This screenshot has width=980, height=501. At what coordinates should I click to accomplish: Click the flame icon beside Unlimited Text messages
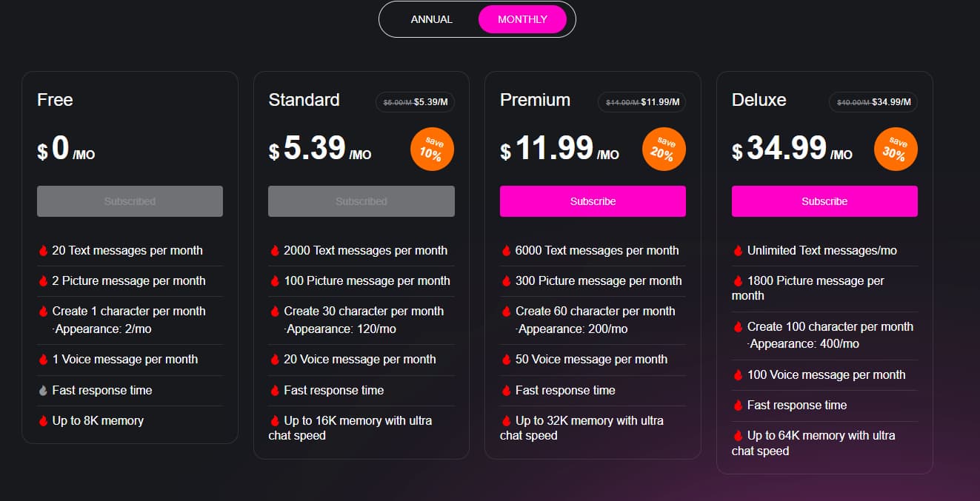pyautogui.click(x=738, y=251)
